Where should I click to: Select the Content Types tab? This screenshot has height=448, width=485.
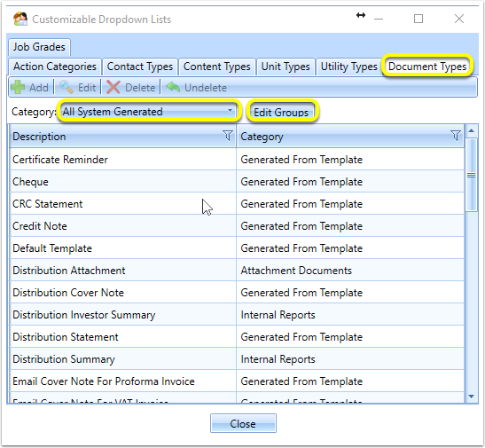pos(217,67)
